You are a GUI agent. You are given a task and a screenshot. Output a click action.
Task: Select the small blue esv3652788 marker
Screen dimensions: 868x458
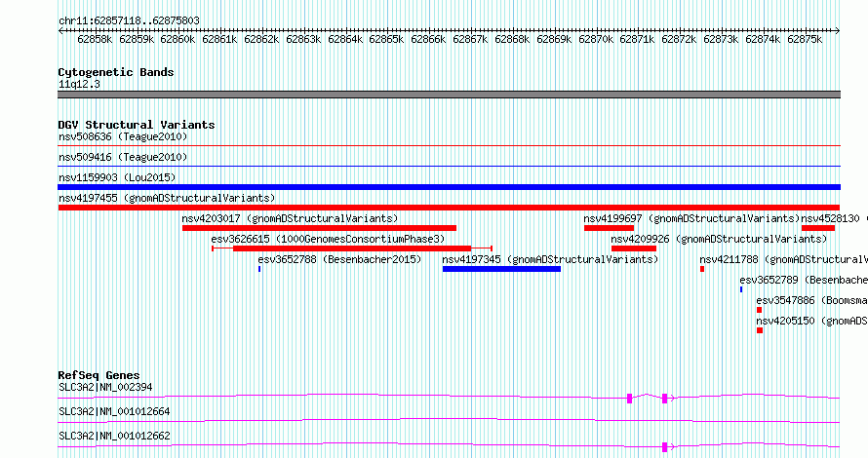[259, 269]
